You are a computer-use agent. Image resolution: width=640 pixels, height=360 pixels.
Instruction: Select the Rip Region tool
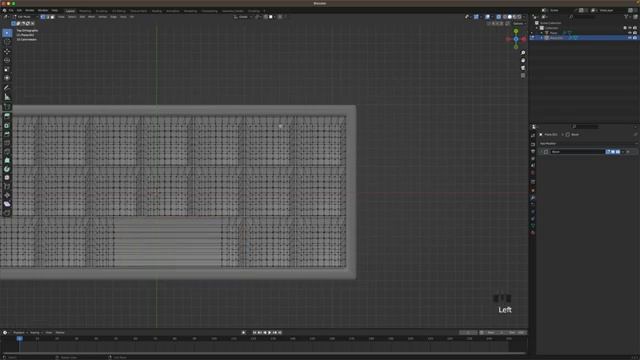tap(7, 213)
